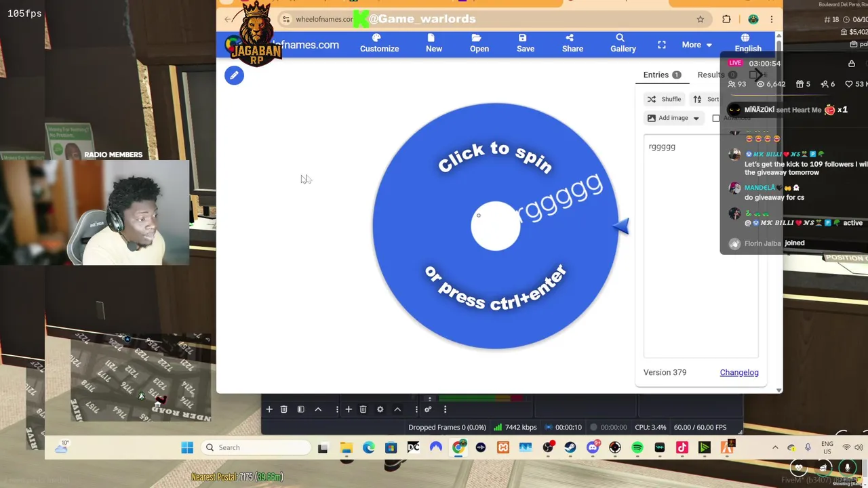The height and width of the screenshot is (488, 868).
Task: Open the Customize wheel settings
Action: (379, 43)
